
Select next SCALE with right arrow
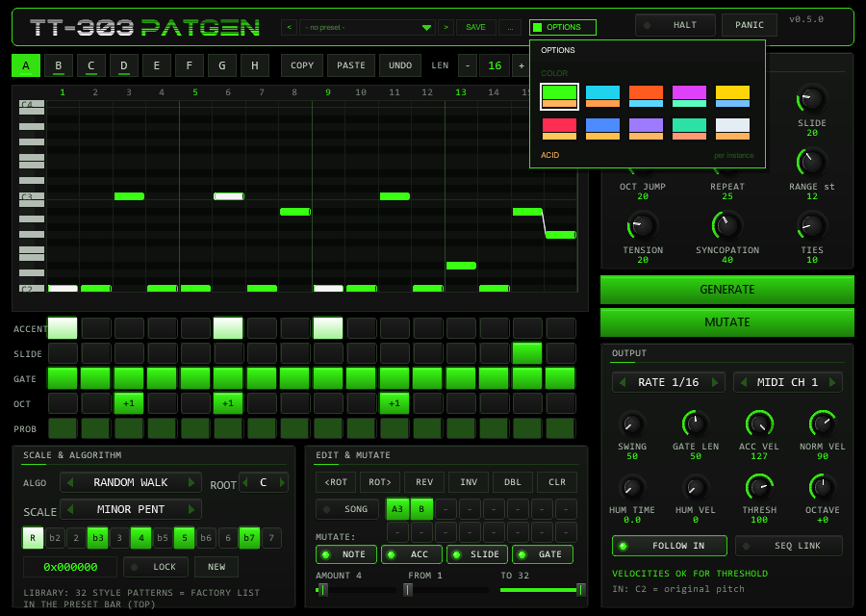pyautogui.click(x=191, y=509)
